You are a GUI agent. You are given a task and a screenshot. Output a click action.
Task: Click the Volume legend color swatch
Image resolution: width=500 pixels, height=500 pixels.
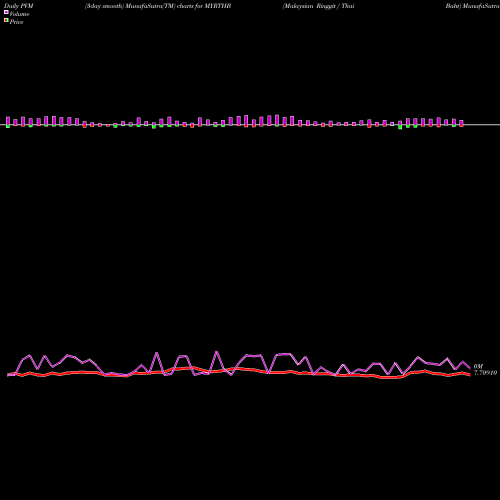[6, 12]
